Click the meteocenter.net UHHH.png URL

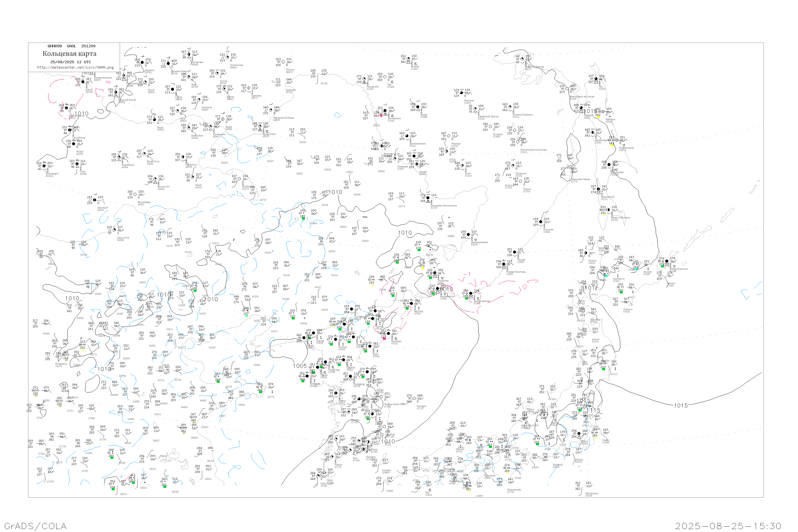[75, 68]
